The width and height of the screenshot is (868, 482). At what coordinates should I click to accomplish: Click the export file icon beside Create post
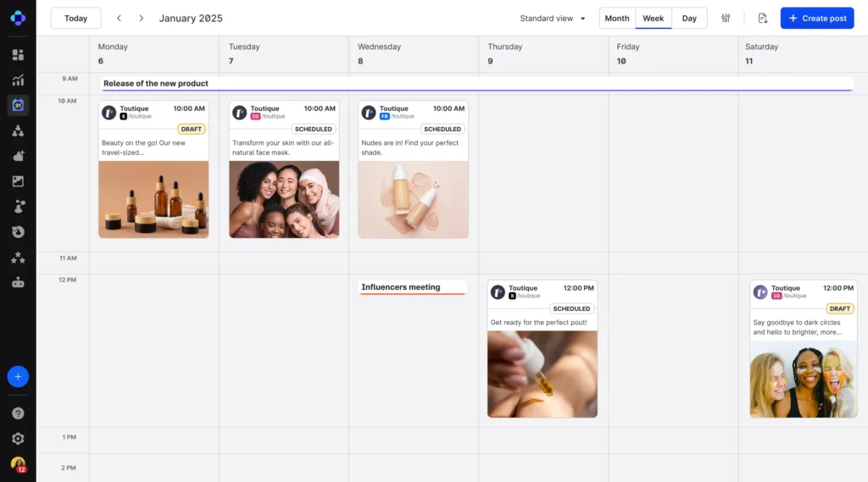tap(763, 19)
